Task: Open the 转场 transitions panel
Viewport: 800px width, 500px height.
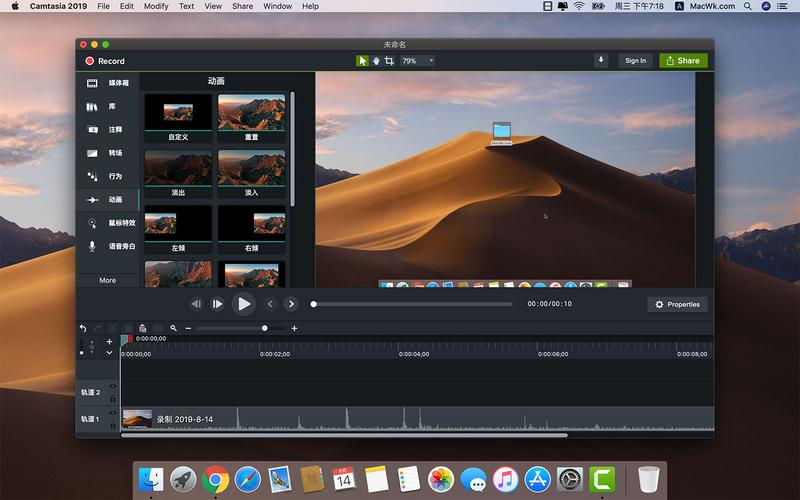Action: (108, 153)
